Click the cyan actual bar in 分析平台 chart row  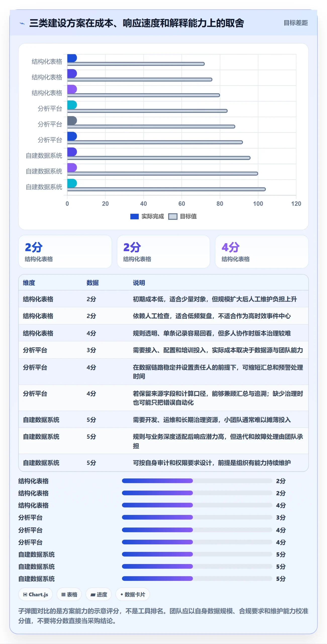click(72, 105)
